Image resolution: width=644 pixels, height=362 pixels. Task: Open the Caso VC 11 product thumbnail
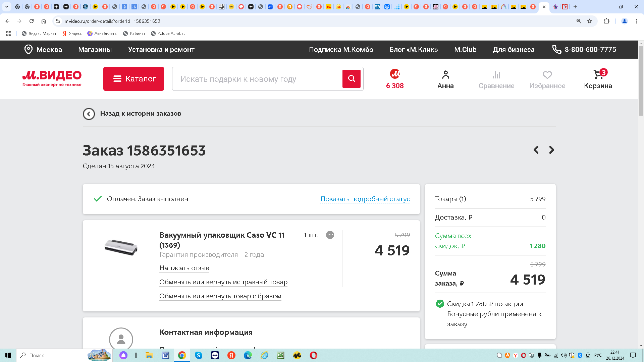click(121, 247)
